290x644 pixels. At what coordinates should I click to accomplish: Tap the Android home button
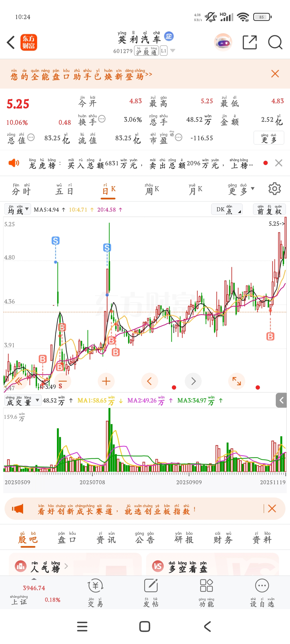(145, 627)
